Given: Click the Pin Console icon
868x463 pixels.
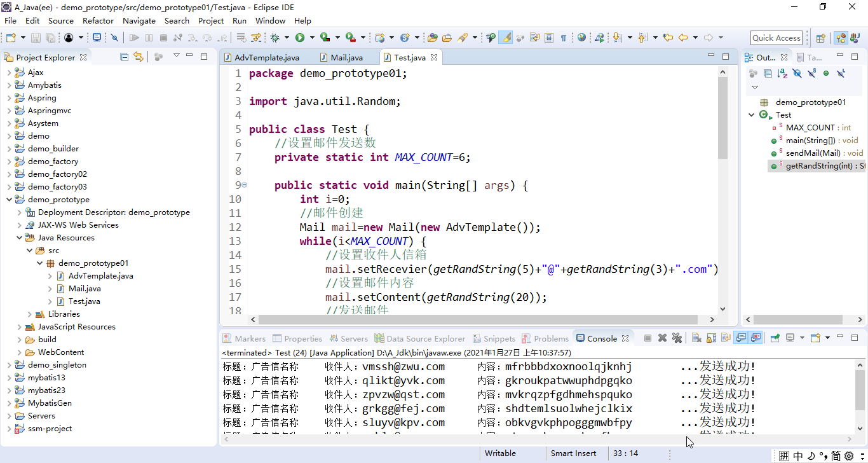Looking at the screenshot, I should (x=775, y=338).
